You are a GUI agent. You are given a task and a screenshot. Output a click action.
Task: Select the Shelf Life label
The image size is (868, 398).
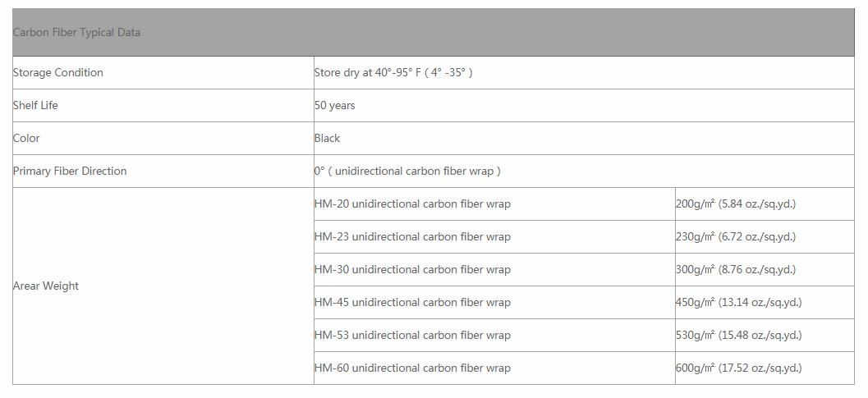click(x=35, y=106)
